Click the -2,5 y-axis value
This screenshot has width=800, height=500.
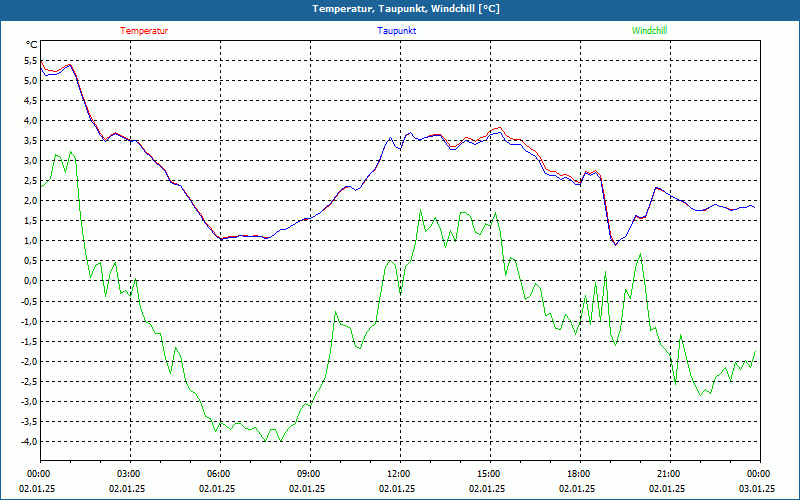coord(30,381)
